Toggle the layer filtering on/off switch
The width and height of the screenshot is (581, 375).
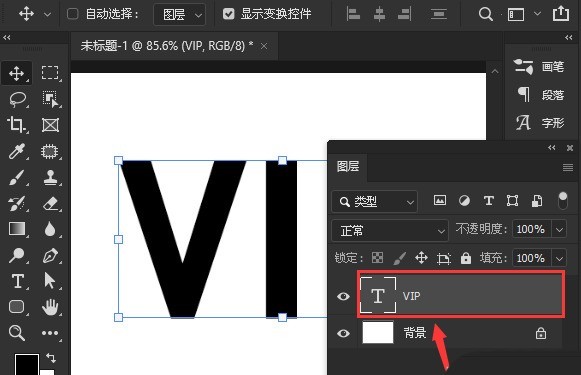[x=563, y=200]
